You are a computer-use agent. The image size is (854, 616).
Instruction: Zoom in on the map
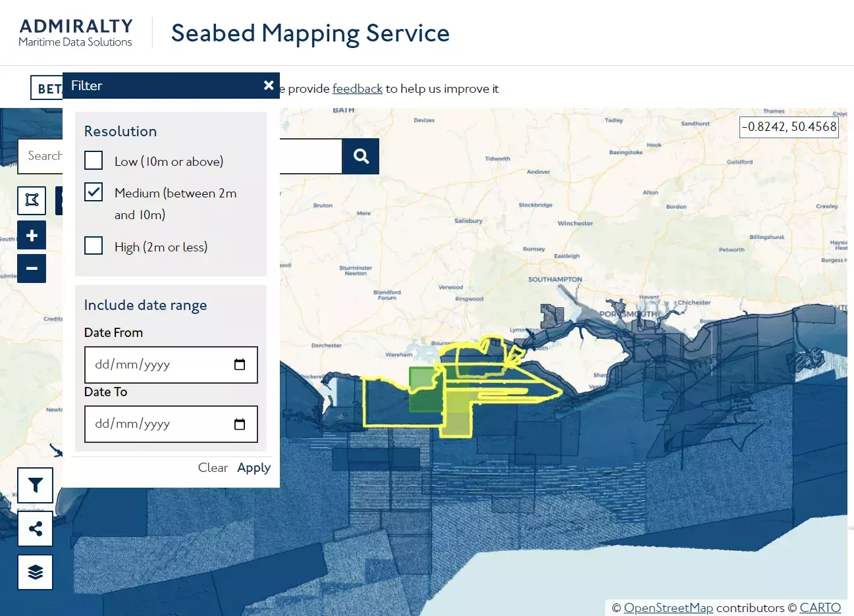[32, 236]
